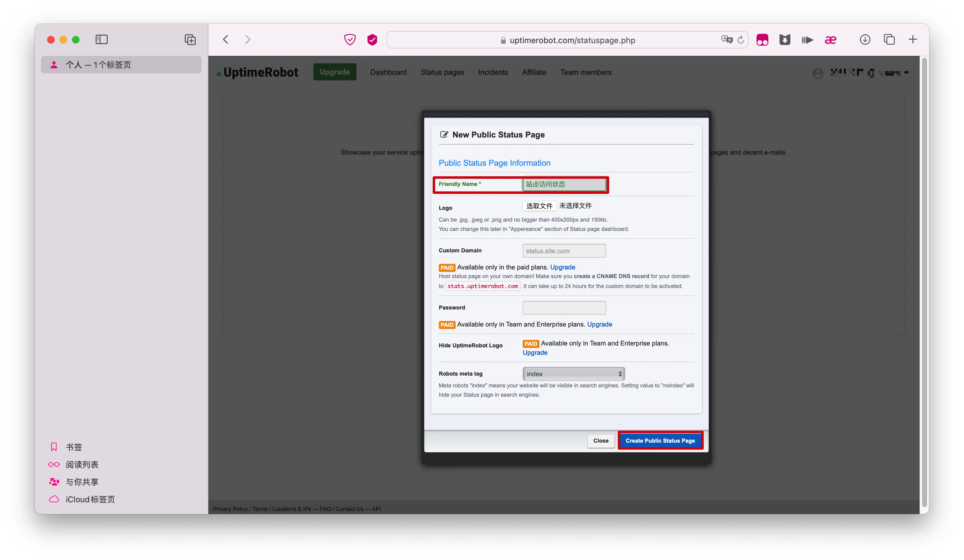Image resolution: width=964 pixels, height=560 pixels.
Task: Reload the page with refresh icon
Action: 741,40
